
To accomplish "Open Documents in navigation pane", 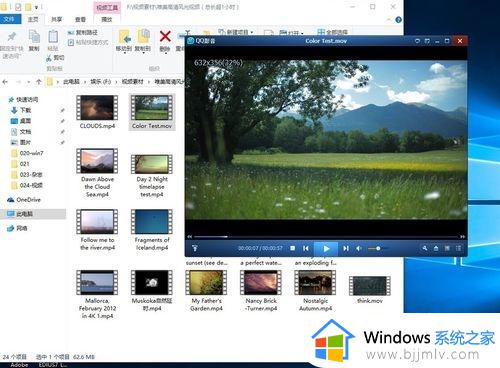I will pyautogui.click(x=21, y=132).
